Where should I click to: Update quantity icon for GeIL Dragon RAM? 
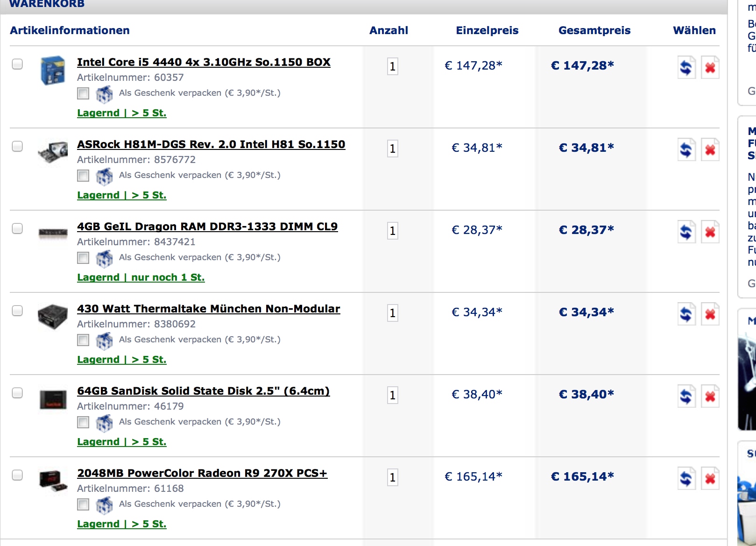pos(686,232)
